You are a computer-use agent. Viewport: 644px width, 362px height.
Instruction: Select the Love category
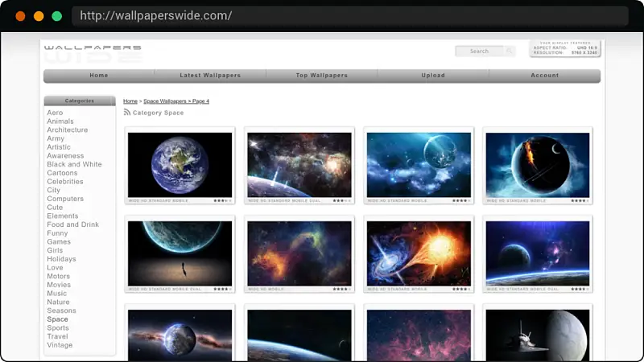pyautogui.click(x=55, y=268)
